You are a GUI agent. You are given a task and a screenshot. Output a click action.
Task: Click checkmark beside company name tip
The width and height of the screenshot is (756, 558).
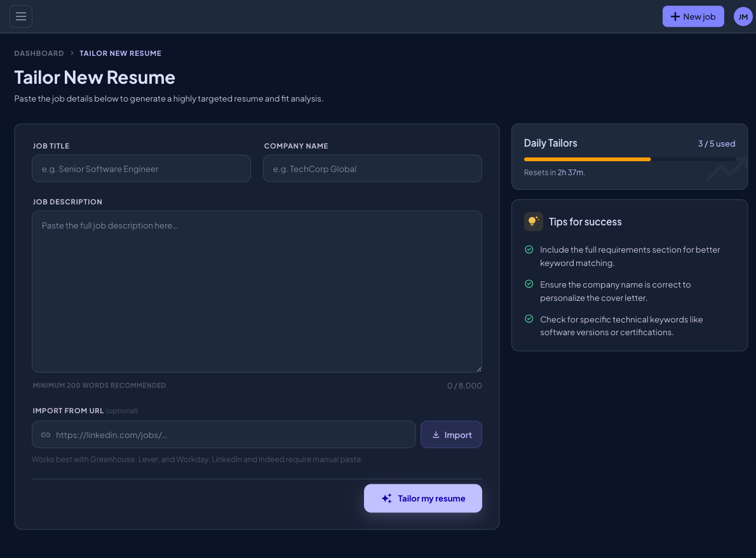529,284
